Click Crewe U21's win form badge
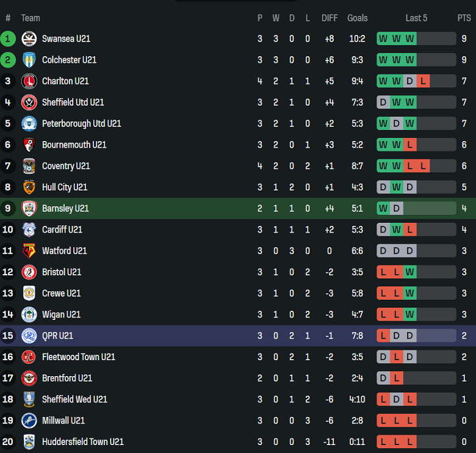The image size is (476, 453). (x=409, y=294)
